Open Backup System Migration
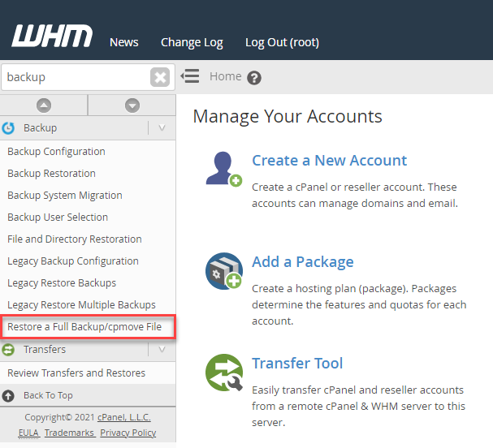Viewport: 493px width, 448px height. click(x=65, y=196)
